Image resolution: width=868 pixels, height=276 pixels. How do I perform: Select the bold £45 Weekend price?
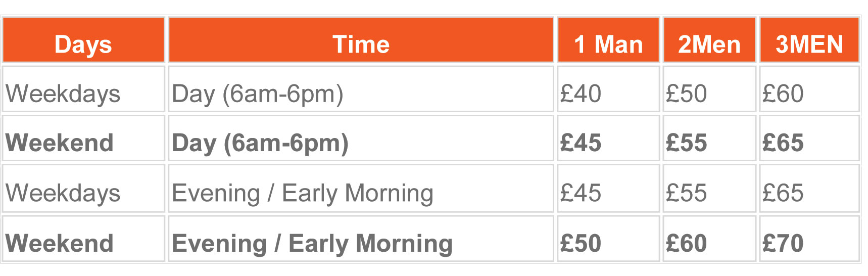pos(608,138)
